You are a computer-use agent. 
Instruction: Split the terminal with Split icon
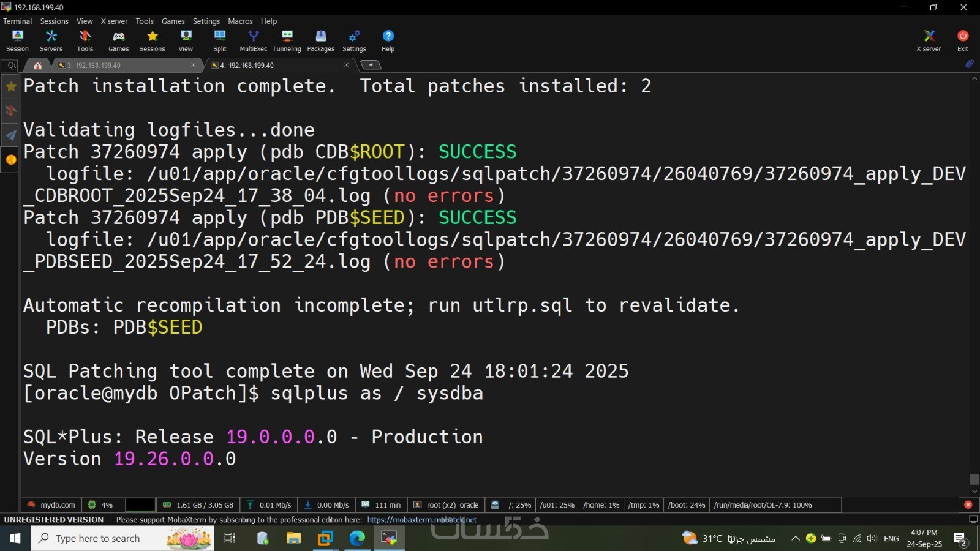[x=219, y=40]
